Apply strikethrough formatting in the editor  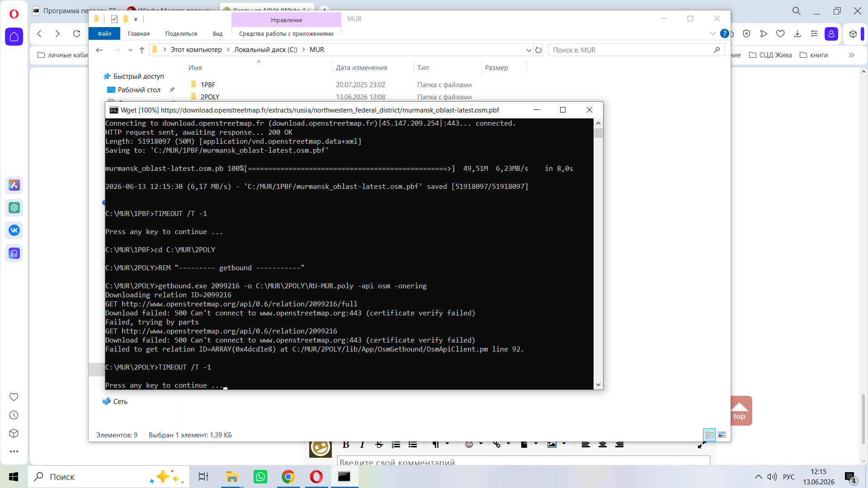click(x=379, y=445)
